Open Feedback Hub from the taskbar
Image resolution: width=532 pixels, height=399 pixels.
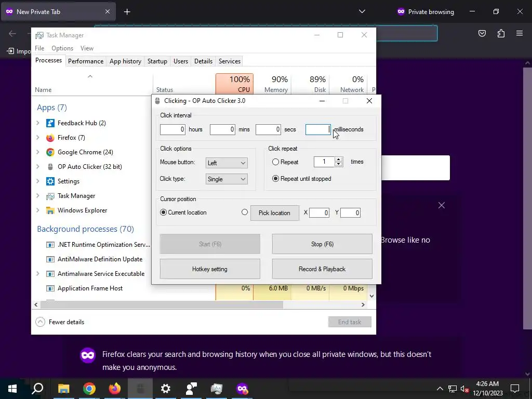(191, 389)
